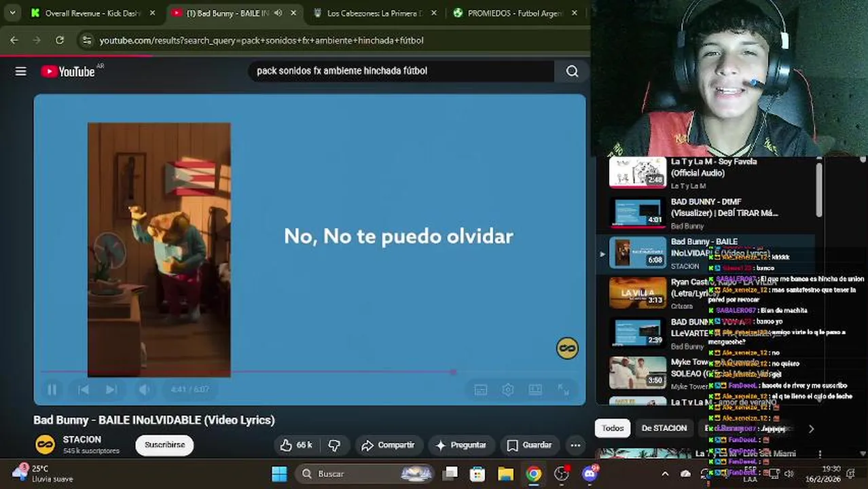Open File Explorer from the taskbar
Viewport: 868px width, 489px height.
[505, 473]
